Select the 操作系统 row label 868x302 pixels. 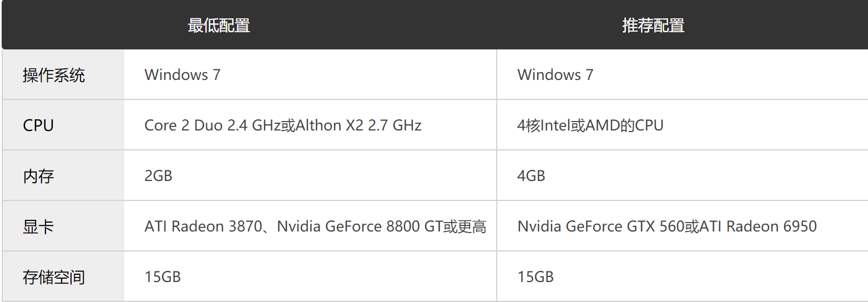tap(54, 75)
